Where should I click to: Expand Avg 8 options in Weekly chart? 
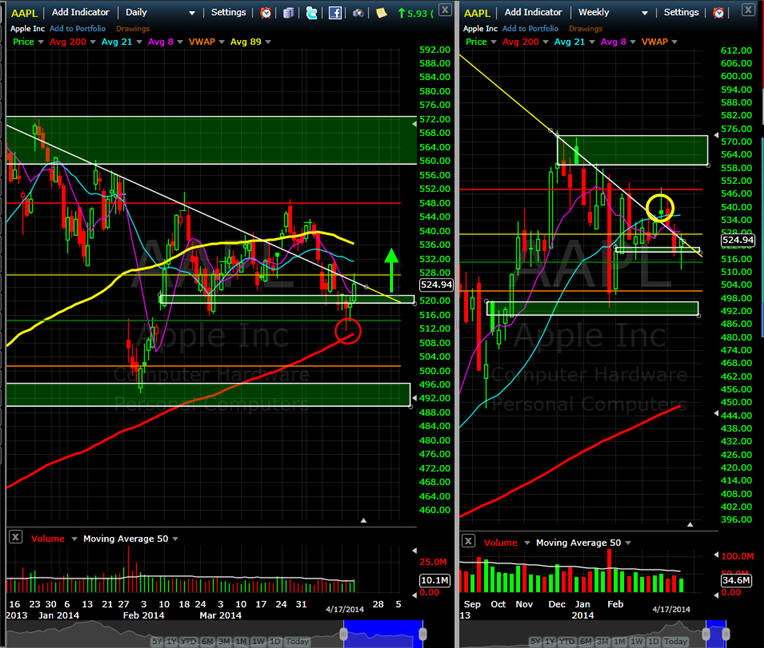(632, 42)
